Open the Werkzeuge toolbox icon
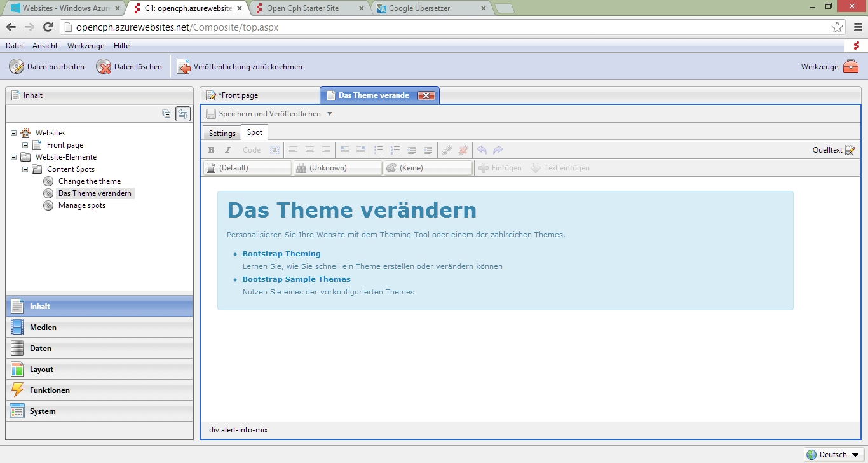This screenshot has height=463, width=868. pos(850,67)
